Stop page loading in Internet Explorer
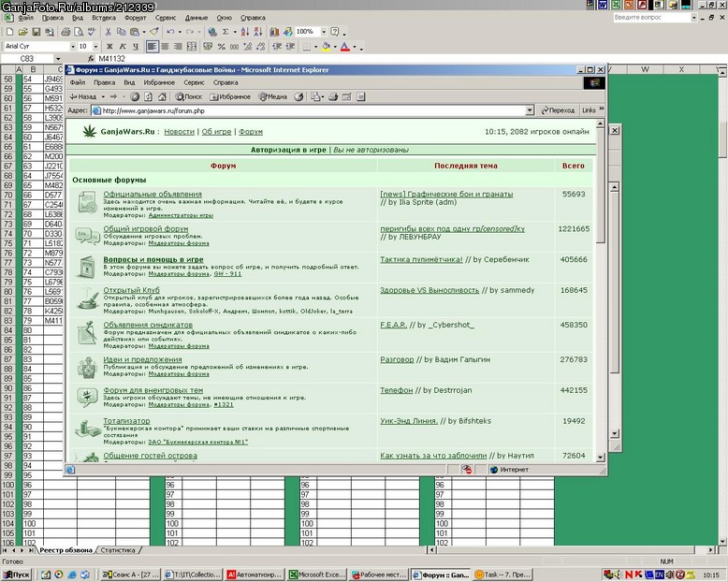The width and height of the screenshot is (728, 582). 135,96
